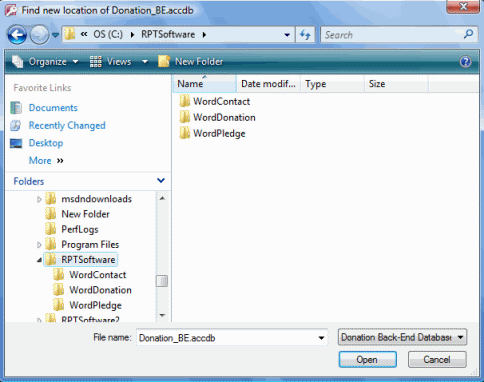Open the Documents favorite link
The height and width of the screenshot is (382, 484).
pyautogui.click(x=53, y=108)
